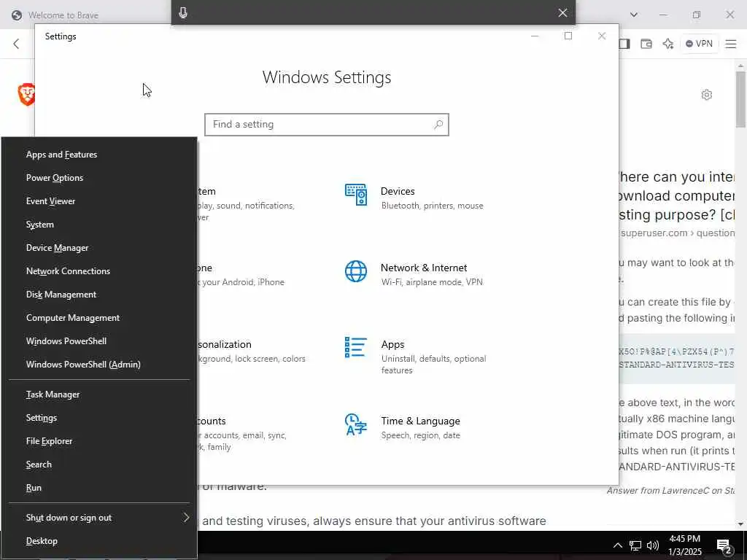Screen dimensions: 747x560
Task: Open Brave hamburger main menu
Action: click(x=731, y=44)
